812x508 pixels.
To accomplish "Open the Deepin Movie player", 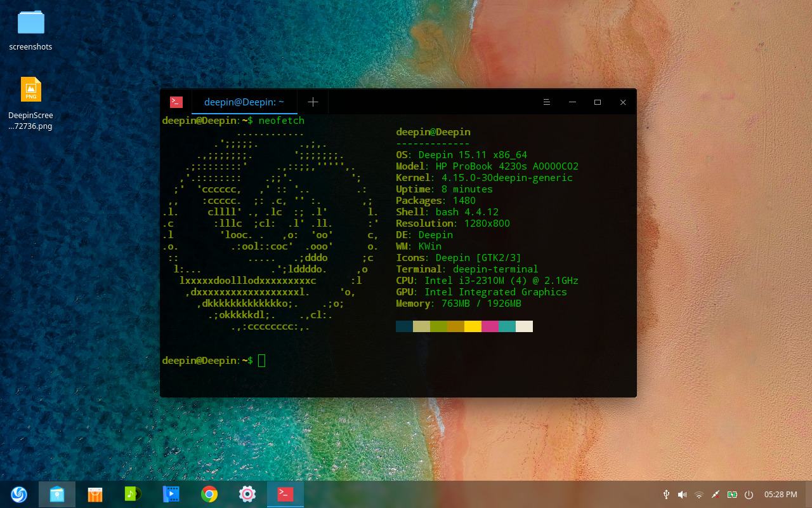I will pyautogui.click(x=171, y=494).
